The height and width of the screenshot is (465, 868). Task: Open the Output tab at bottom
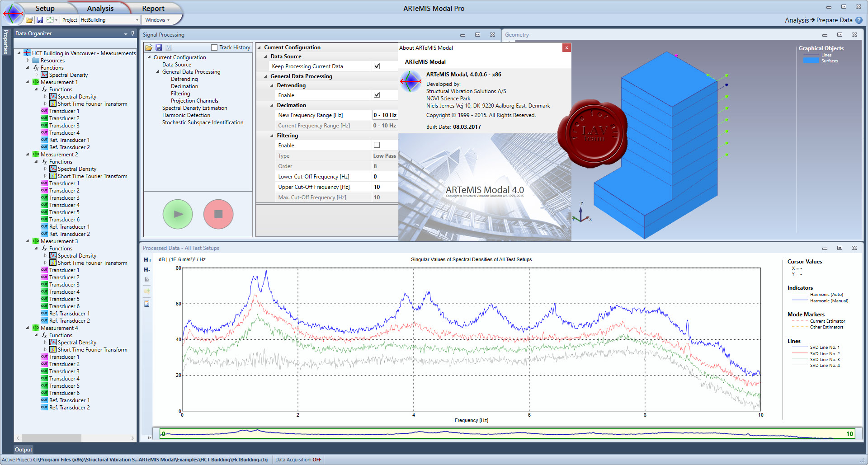point(24,450)
